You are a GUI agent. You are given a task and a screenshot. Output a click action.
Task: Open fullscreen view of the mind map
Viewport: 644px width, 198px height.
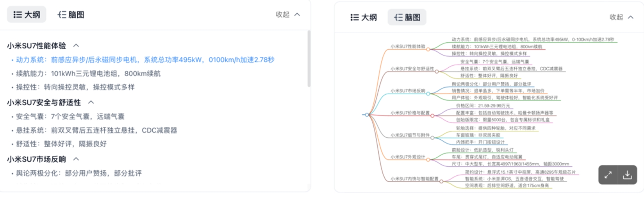click(x=608, y=175)
